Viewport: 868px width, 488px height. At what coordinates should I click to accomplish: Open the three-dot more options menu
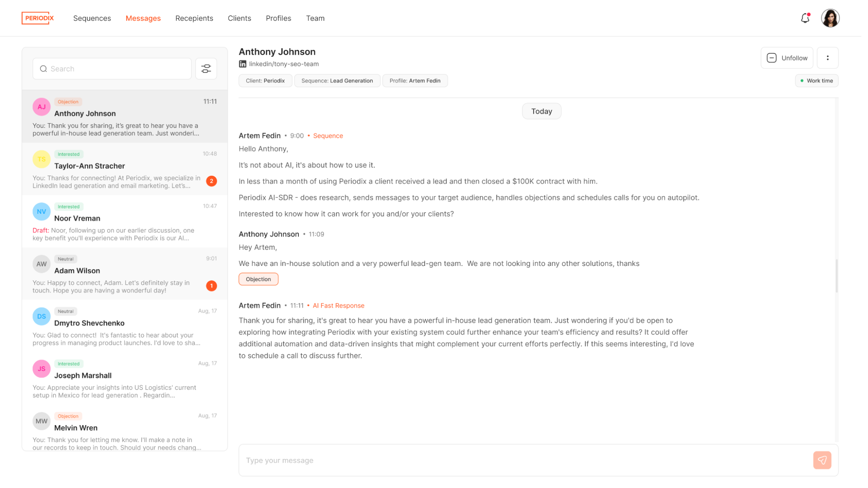pyautogui.click(x=828, y=58)
